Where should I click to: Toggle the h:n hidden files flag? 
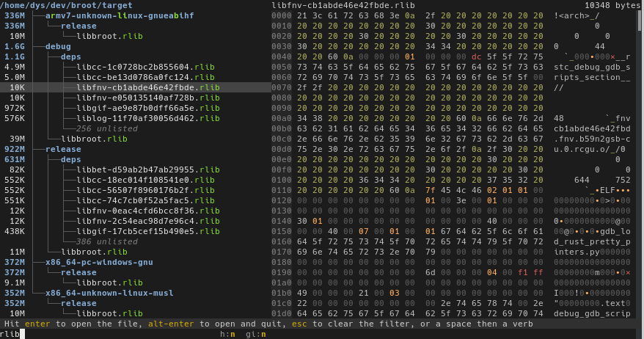point(227,334)
